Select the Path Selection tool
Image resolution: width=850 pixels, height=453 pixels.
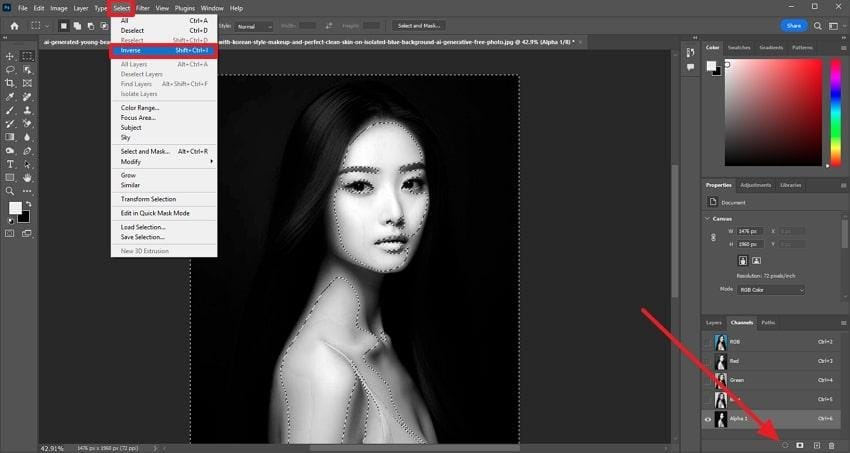click(x=27, y=164)
